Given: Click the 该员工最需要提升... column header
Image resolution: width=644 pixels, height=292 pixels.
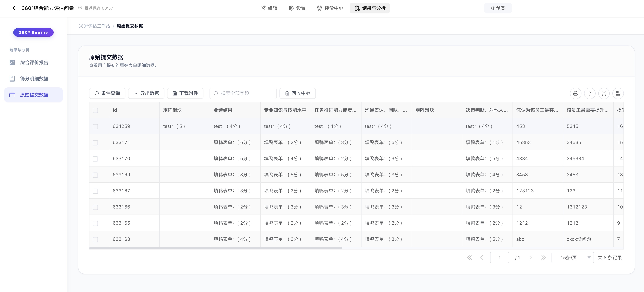Looking at the screenshot, I should tap(588, 110).
